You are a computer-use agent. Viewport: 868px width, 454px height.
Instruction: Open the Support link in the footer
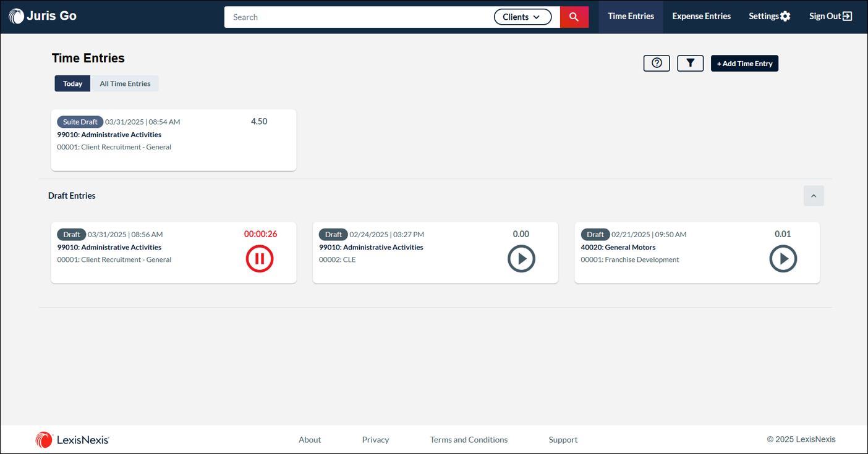point(563,440)
